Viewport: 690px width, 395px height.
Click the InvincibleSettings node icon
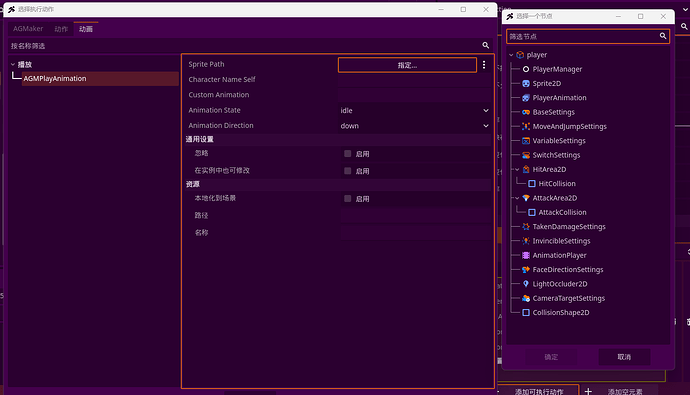[x=526, y=241]
